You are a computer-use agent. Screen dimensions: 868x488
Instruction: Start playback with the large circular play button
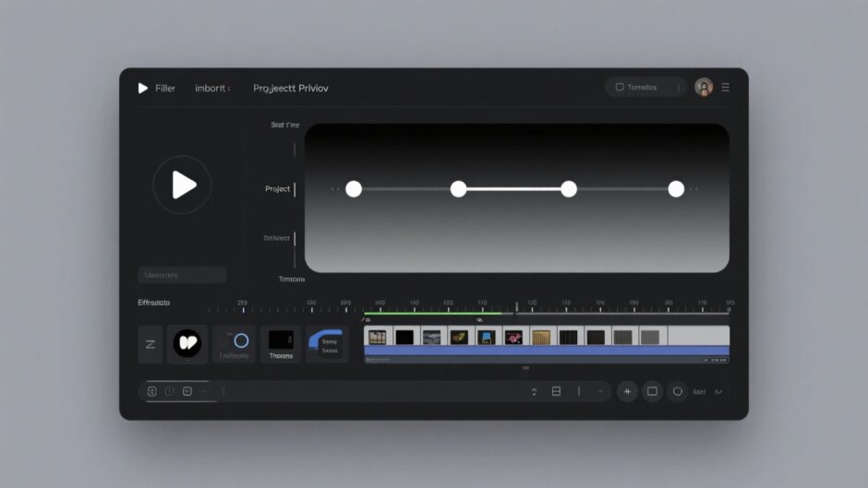(182, 184)
